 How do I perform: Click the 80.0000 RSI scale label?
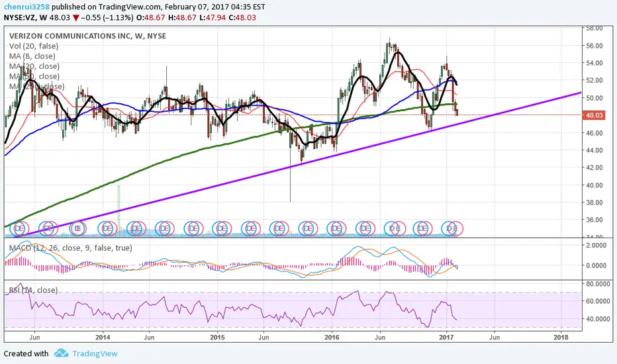point(598,284)
